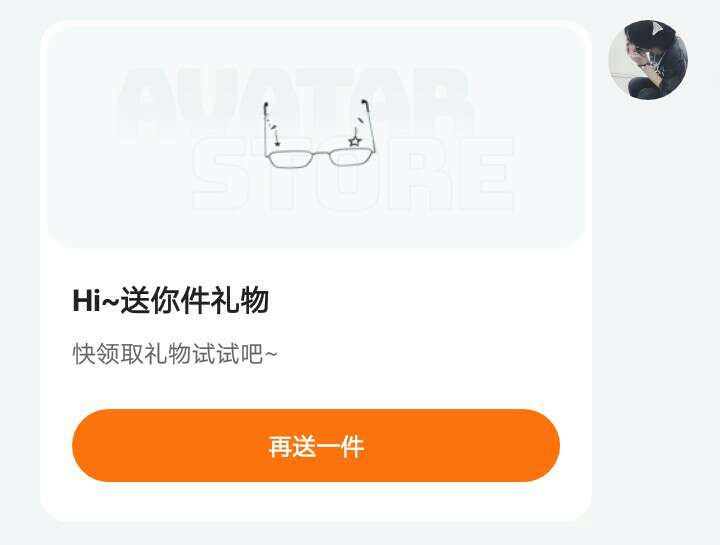Click the 再送一件 orange button
The image size is (720, 545).
click(x=316, y=445)
